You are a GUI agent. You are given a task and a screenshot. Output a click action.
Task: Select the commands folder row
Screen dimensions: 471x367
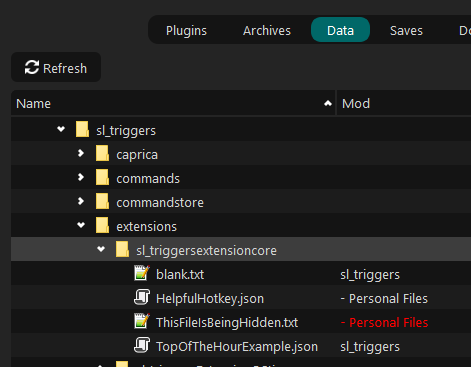tap(241, 177)
